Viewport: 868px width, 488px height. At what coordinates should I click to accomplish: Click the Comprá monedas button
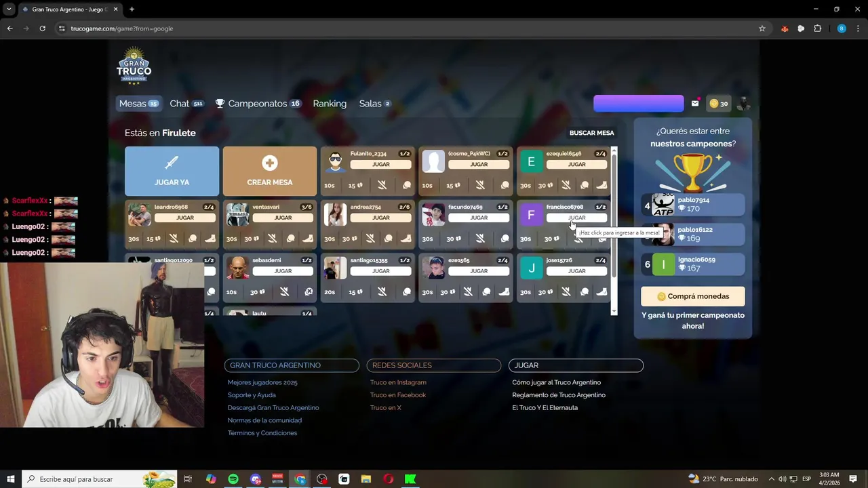click(x=693, y=296)
